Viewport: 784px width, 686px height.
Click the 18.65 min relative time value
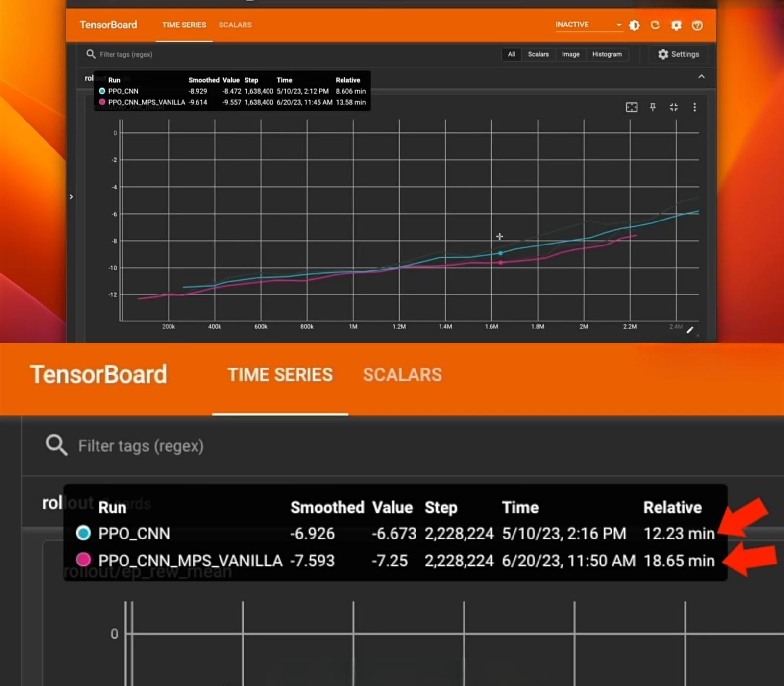[679, 560]
